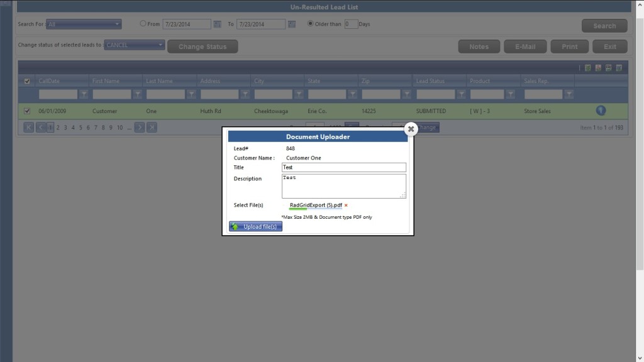Click the Change Status button
644x362 pixels.
coord(203,47)
